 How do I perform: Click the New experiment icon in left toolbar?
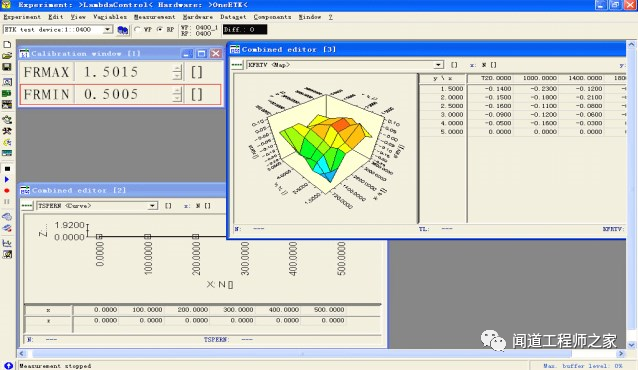click(7, 44)
